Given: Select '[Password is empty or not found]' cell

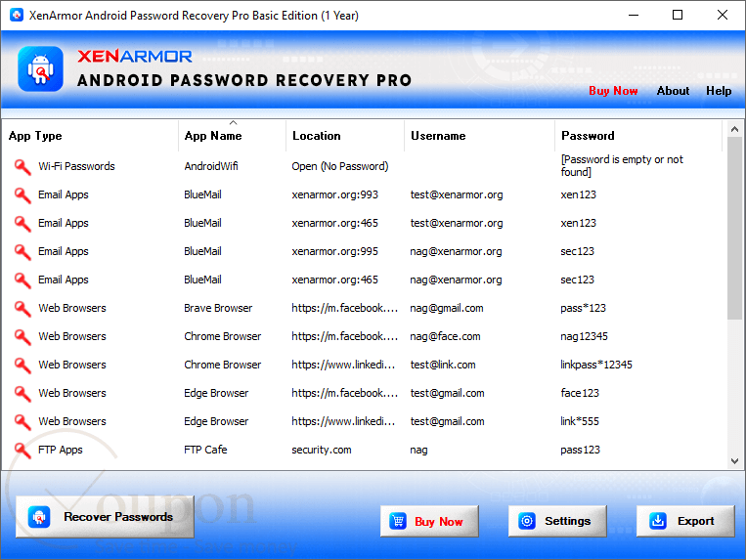Looking at the screenshot, I should tap(622, 165).
